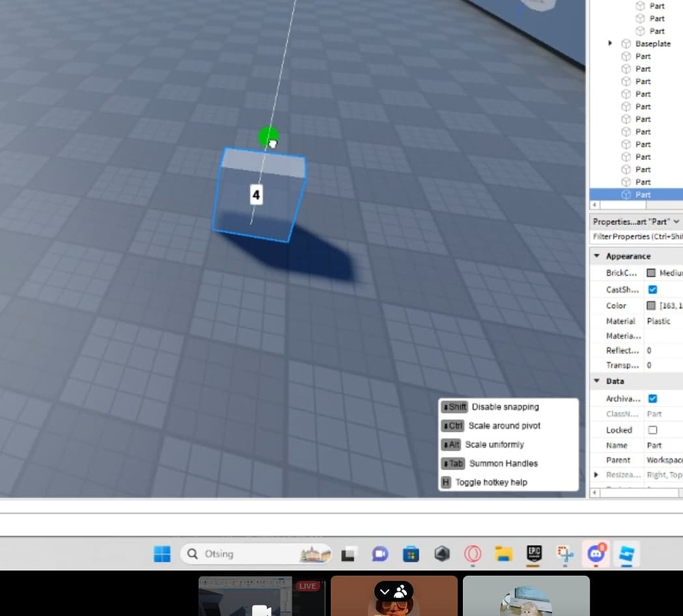
Task: Disable the CastShadow checkbox
Action: click(652, 289)
